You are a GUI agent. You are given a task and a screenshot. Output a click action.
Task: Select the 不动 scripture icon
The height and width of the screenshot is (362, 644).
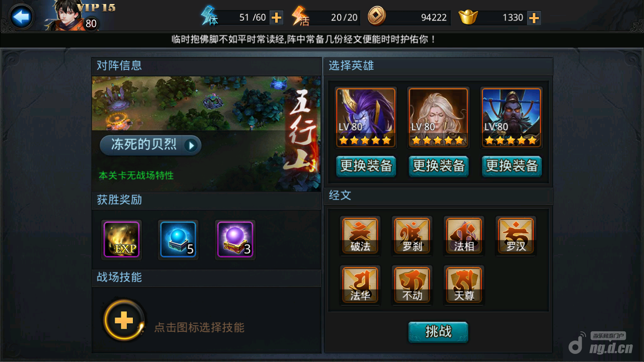point(412,285)
